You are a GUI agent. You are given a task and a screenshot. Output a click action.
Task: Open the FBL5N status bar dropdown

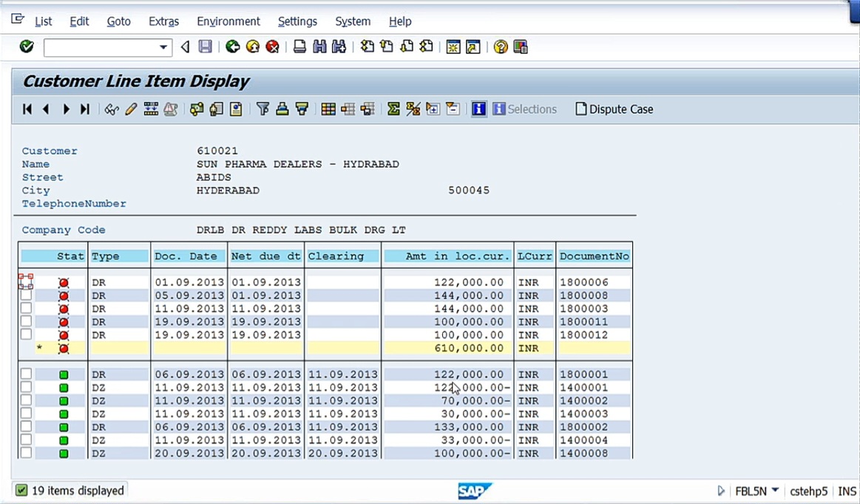pos(775,490)
